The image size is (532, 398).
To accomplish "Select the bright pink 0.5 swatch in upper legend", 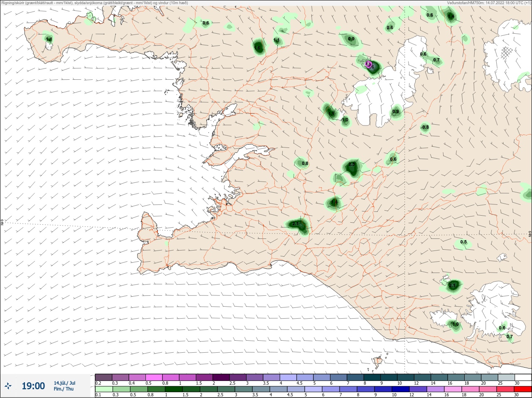I will (x=154, y=377).
